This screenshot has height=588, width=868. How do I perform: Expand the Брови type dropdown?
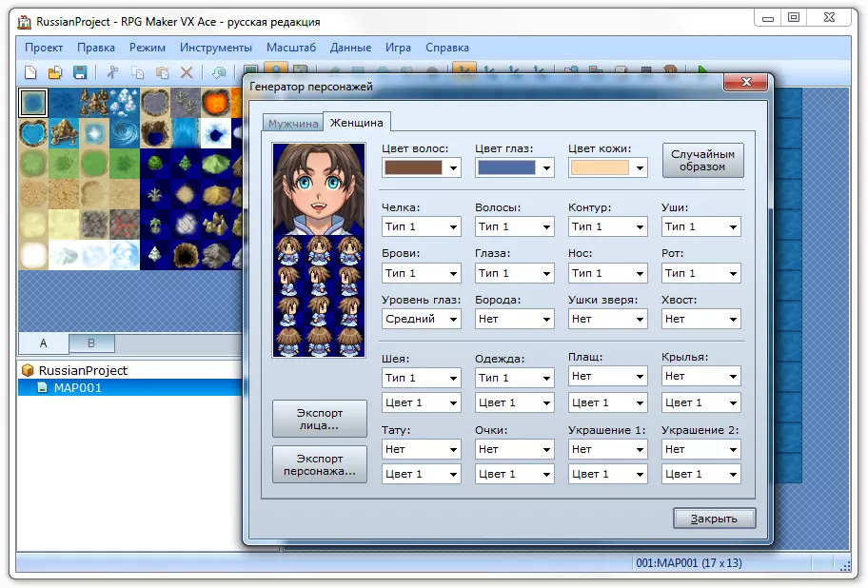(422, 273)
